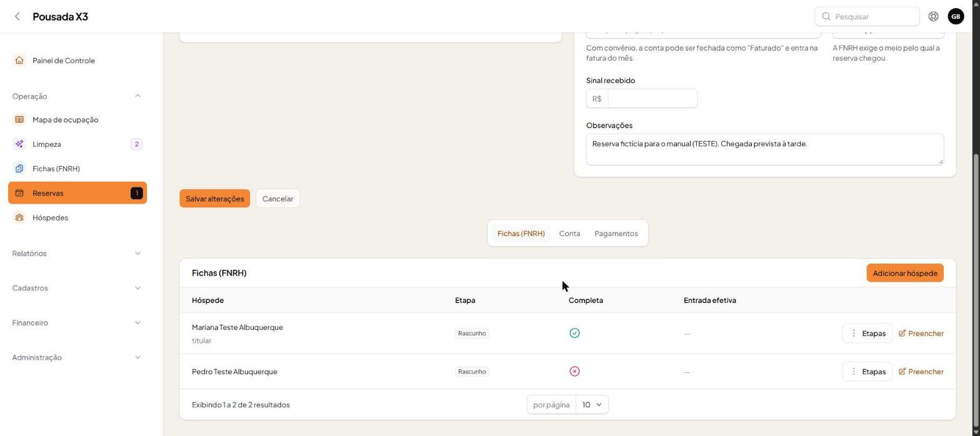
Task: Open the GB user avatar menu
Action: [x=956, y=16]
